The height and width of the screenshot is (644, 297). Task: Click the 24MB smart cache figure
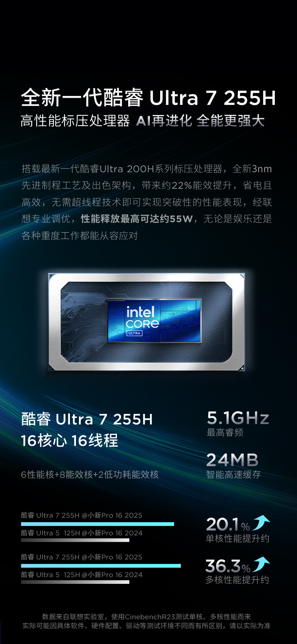232,460
